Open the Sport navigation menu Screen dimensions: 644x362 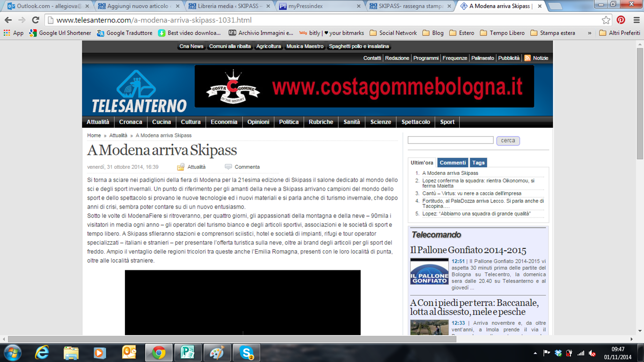[447, 122]
